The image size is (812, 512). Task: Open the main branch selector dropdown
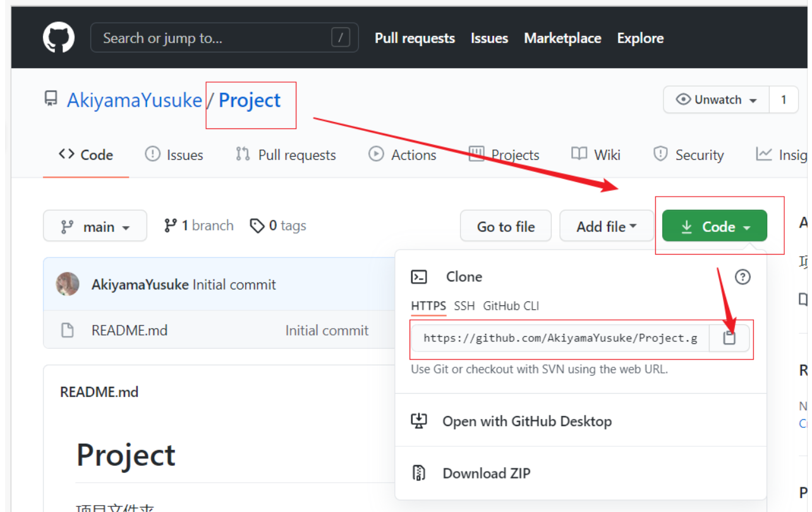[95, 226]
